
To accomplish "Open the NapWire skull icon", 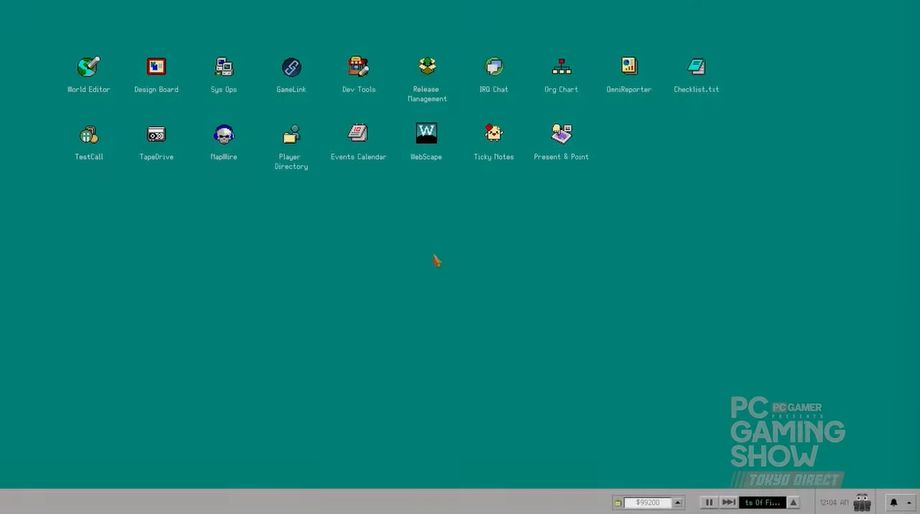I will pyautogui.click(x=224, y=134).
